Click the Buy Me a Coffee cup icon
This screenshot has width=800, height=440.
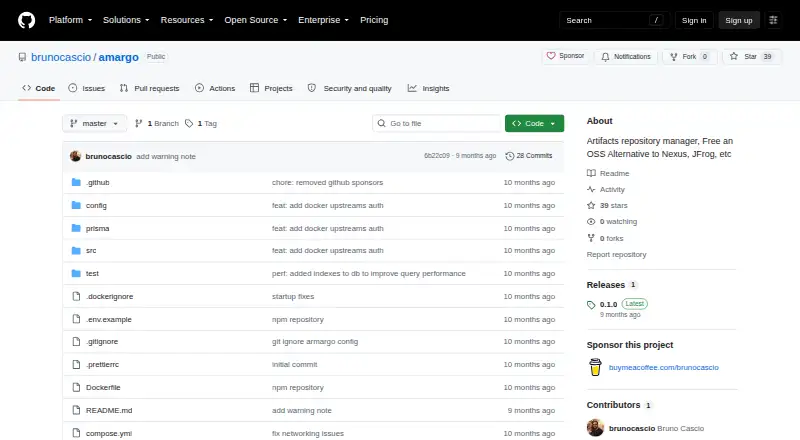tap(595, 367)
